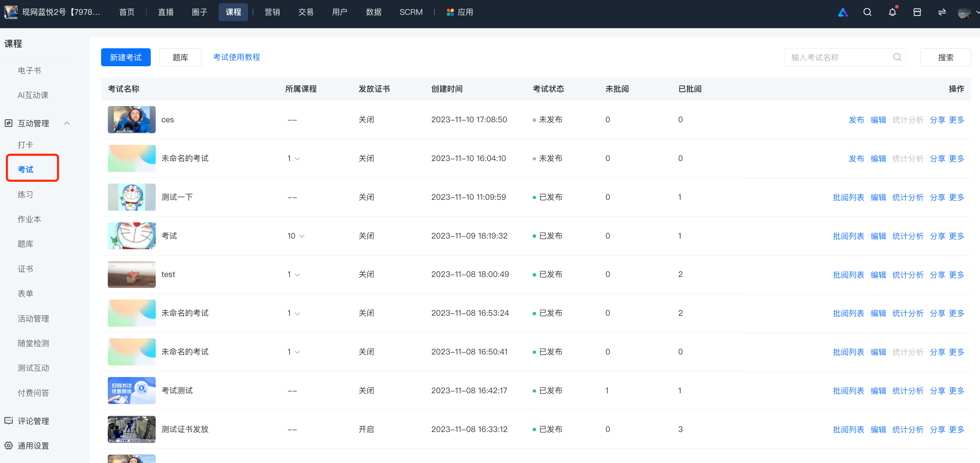Viewport: 980px width, 463px height.
Task: Open 打卡 in sidebar
Action: [25, 144]
